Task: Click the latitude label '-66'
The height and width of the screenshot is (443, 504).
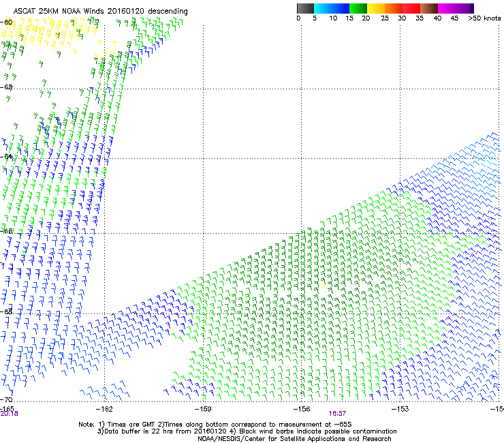Action: [x=6, y=231]
